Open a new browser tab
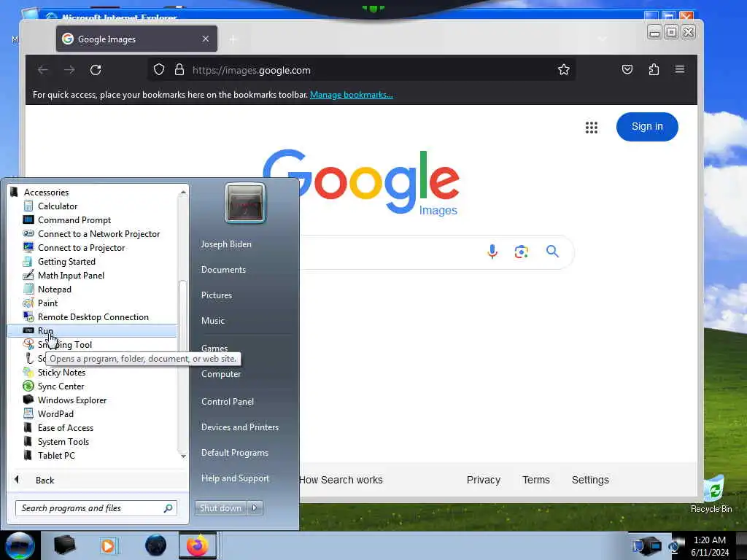Viewport: 747px width, 560px height. pyautogui.click(x=233, y=39)
